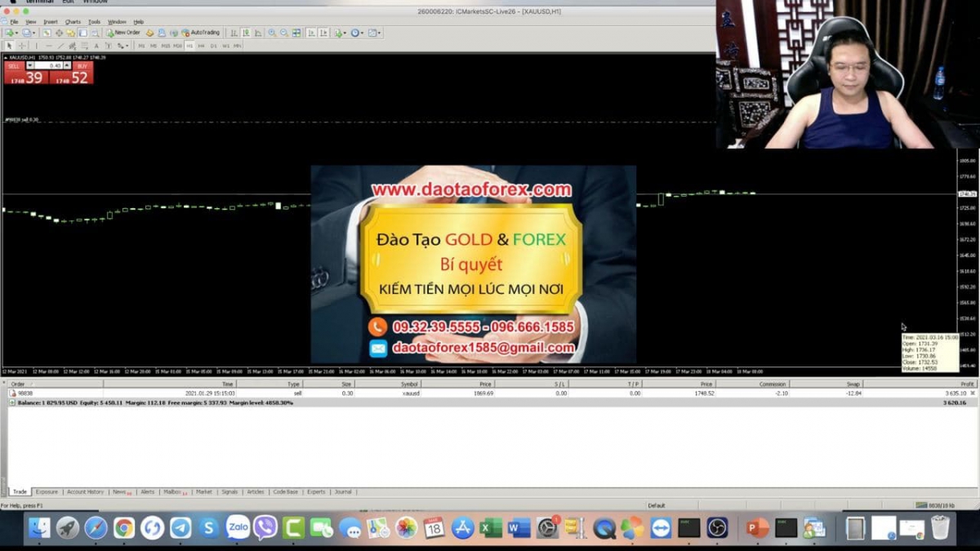The image size is (980, 551).
Task: Click the lot volume input field
Action: tap(49, 65)
